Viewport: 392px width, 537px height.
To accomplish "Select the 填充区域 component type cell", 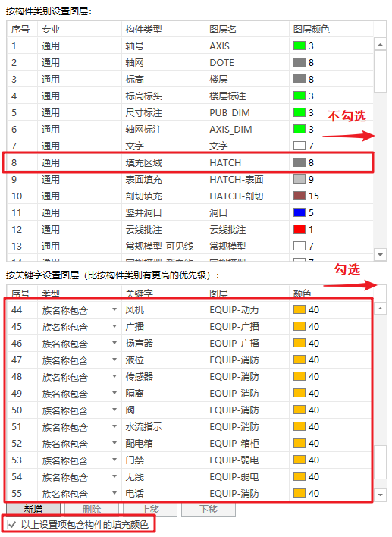I will pyautogui.click(x=163, y=162).
